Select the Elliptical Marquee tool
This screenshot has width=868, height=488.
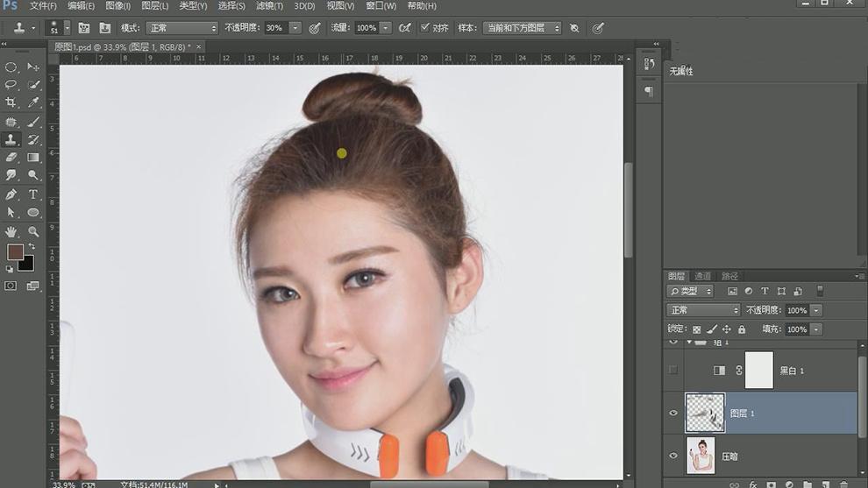tap(11, 67)
